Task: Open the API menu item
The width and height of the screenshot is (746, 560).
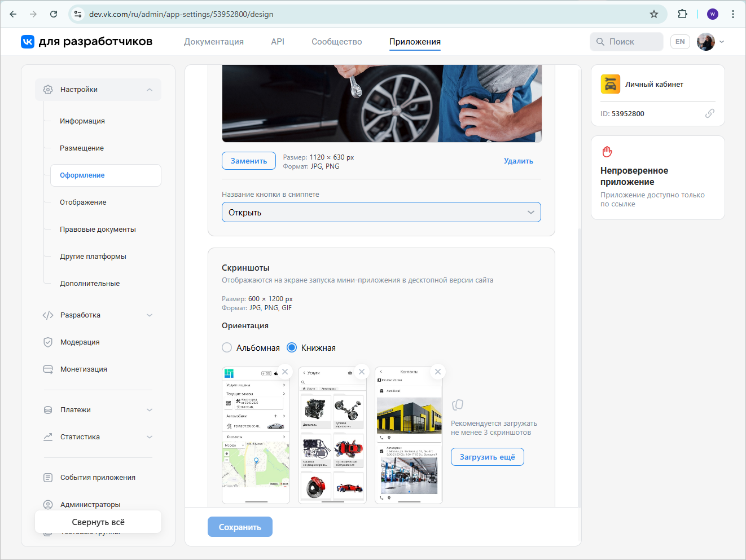Action: pos(278,41)
